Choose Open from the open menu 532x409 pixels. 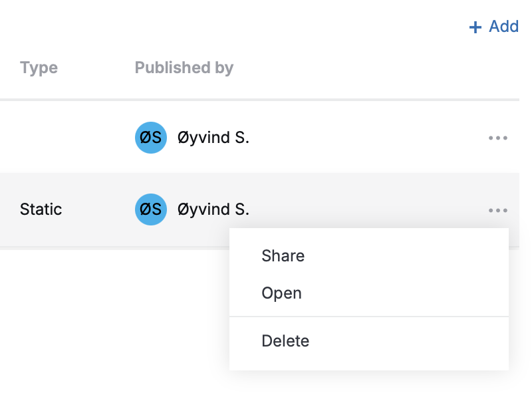pos(281,293)
